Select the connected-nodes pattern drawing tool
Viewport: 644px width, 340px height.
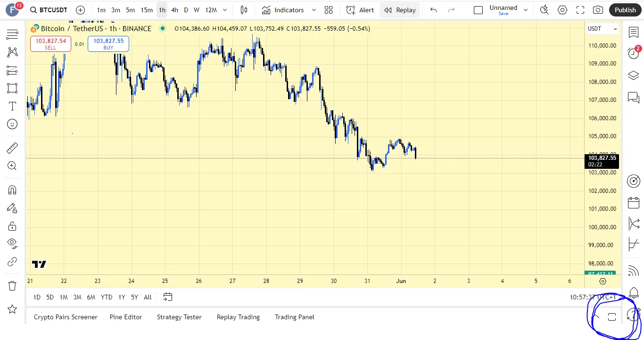12,52
